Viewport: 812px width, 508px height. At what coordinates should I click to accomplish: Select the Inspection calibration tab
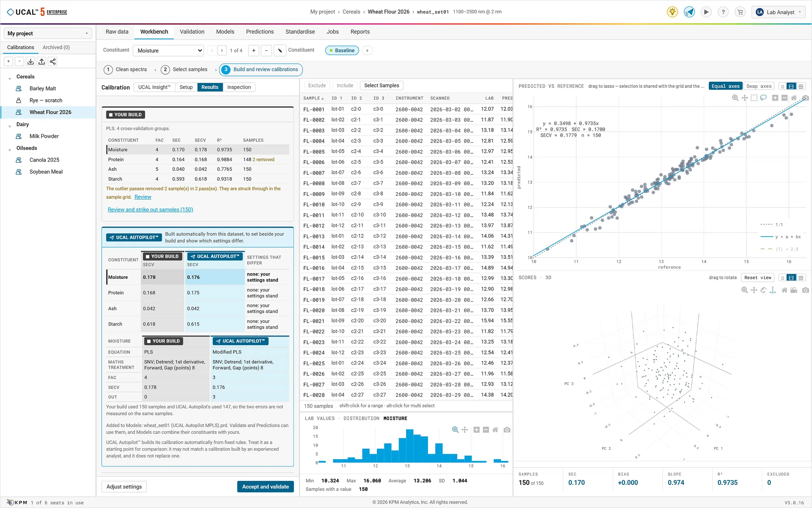(x=239, y=87)
